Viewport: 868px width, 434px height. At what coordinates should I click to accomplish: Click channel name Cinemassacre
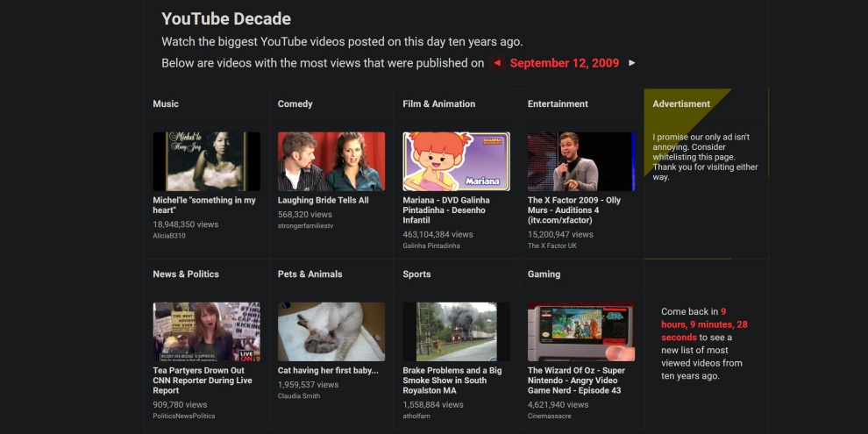coord(549,416)
